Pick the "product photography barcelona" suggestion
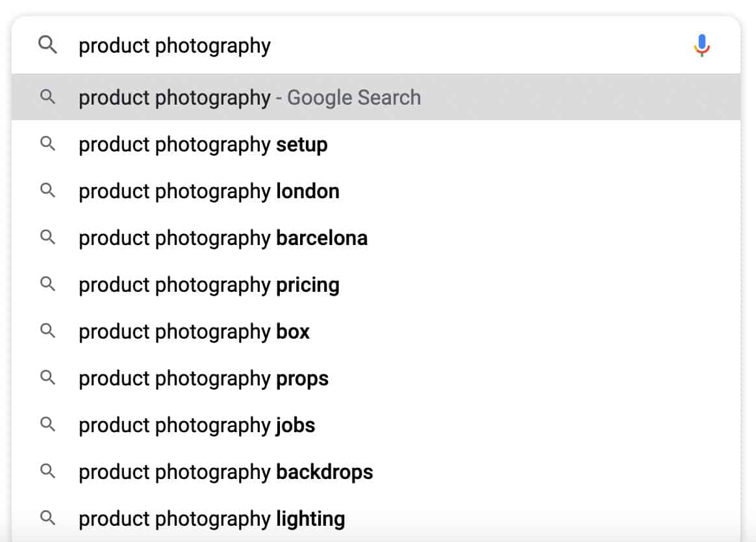 (x=223, y=238)
